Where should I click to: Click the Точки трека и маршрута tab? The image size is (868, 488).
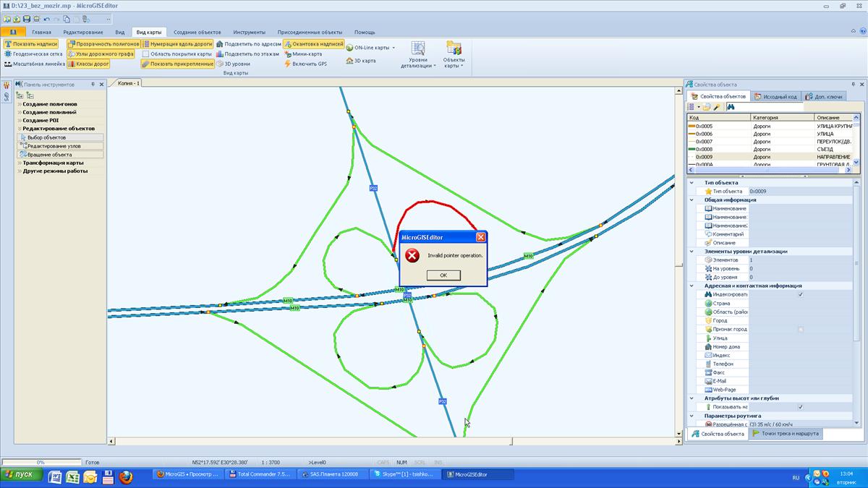pyautogui.click(x=786, y=434)
